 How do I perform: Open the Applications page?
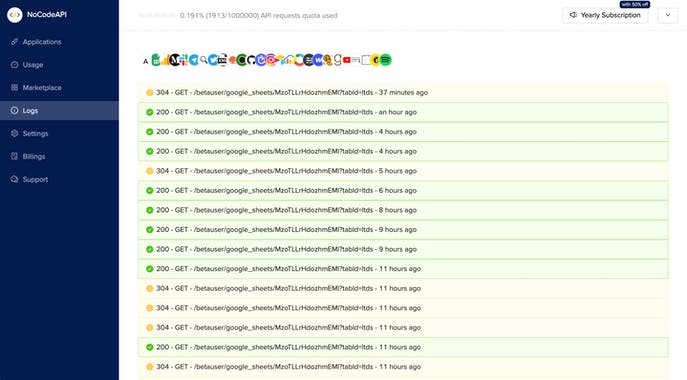pos(59,42)
